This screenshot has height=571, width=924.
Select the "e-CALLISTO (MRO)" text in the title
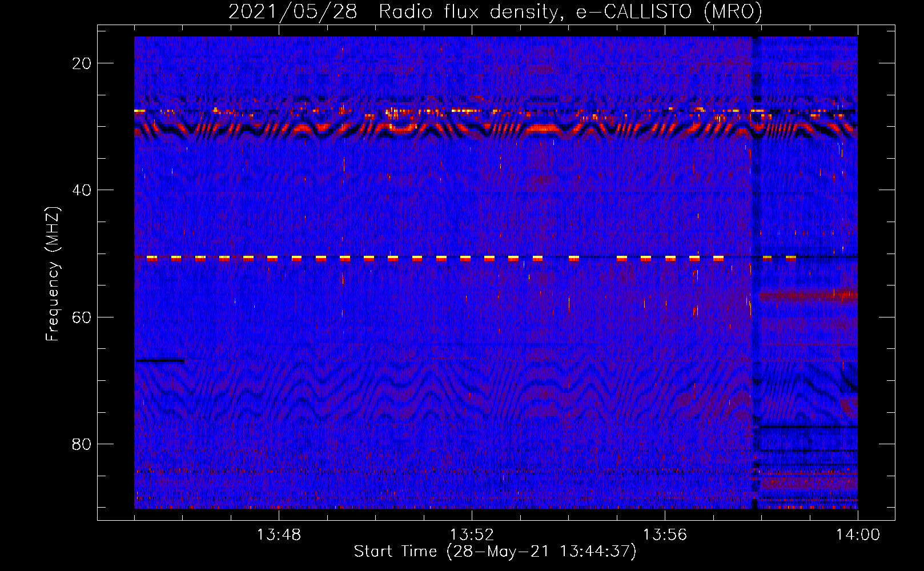tap(669, 11)
